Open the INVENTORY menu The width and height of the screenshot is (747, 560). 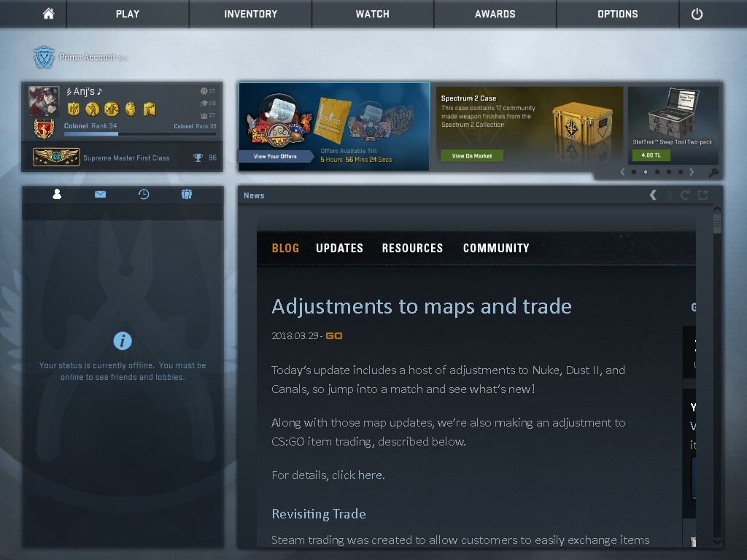click(x=251, y=14)
